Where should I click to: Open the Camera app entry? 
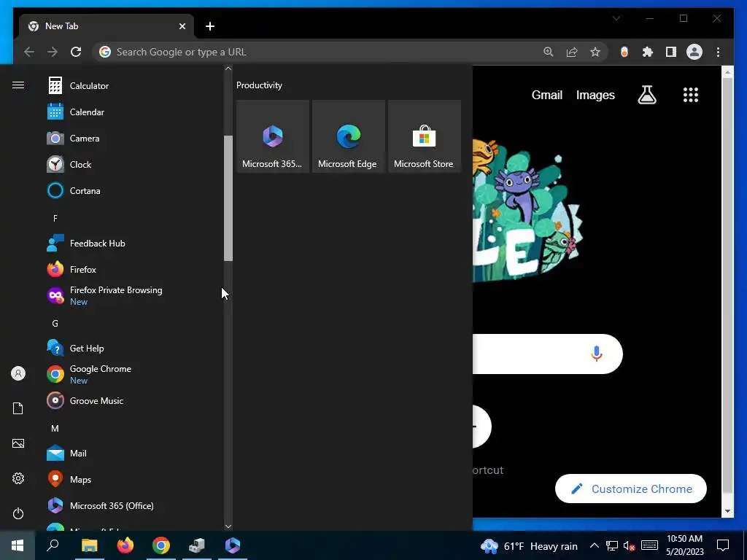click(x=133, y=138)
